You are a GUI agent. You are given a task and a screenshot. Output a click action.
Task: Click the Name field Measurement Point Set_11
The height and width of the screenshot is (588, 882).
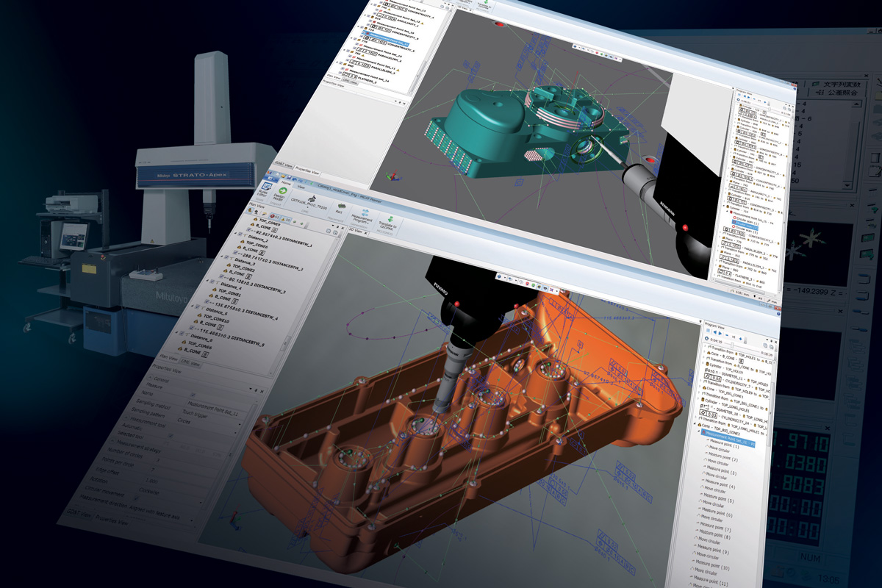[x=213, y=408]
